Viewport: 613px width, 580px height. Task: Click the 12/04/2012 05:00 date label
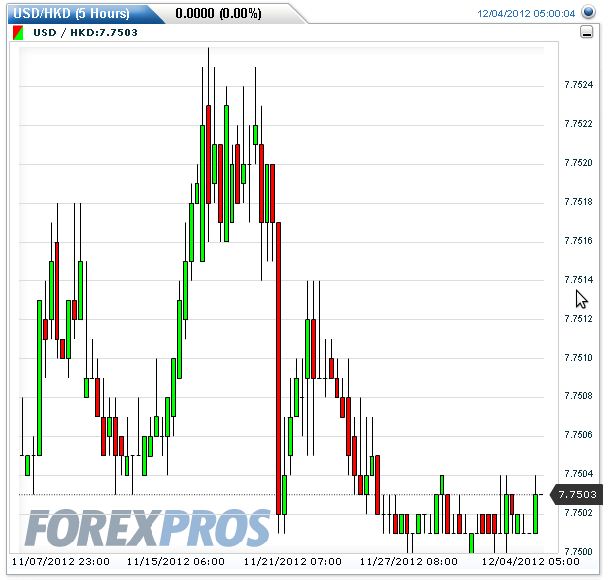coord(531,562)
